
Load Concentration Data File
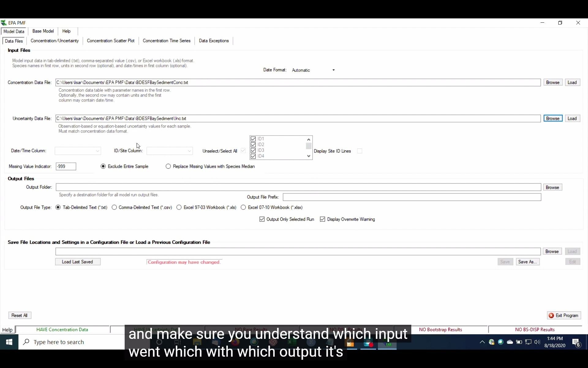coord(572,82)
